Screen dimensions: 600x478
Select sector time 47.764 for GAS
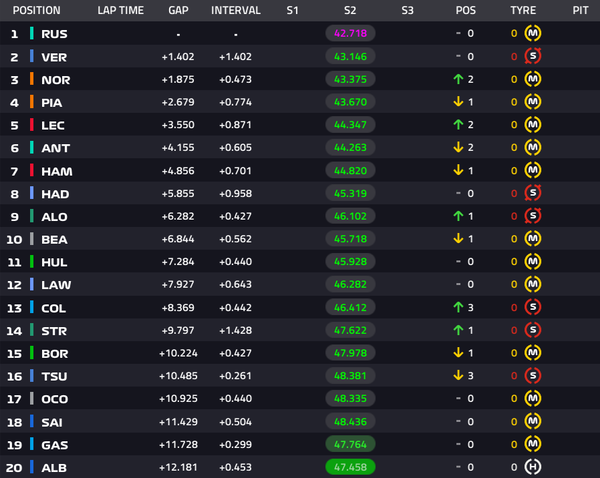pyautogui.click(x=350, y=444)
